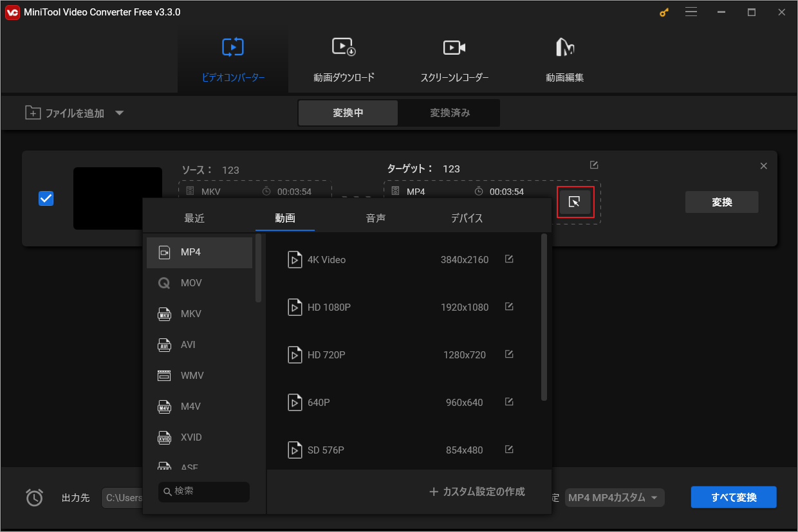The image size is (798, 532).
Task: Select the 640P preset
Action: (x=403, y=403)
